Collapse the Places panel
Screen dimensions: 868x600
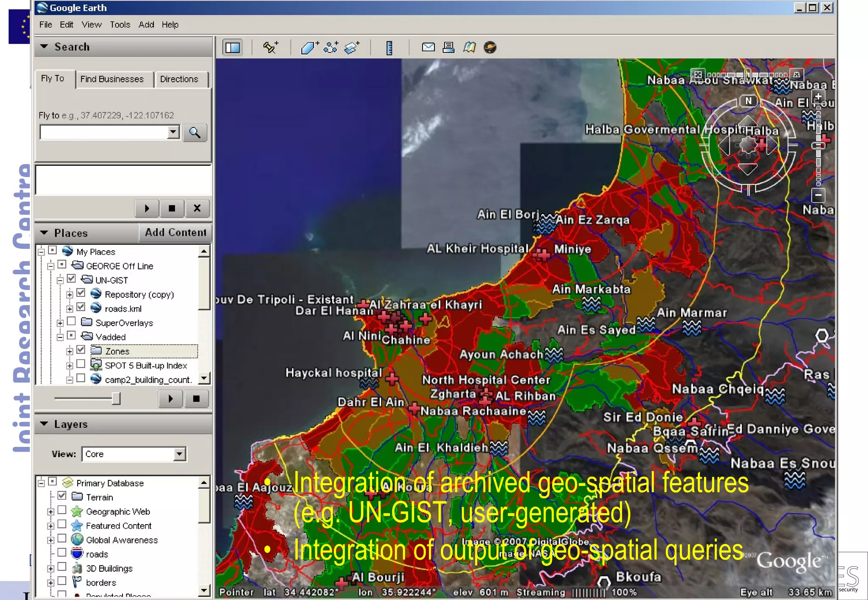click(44, 232)
